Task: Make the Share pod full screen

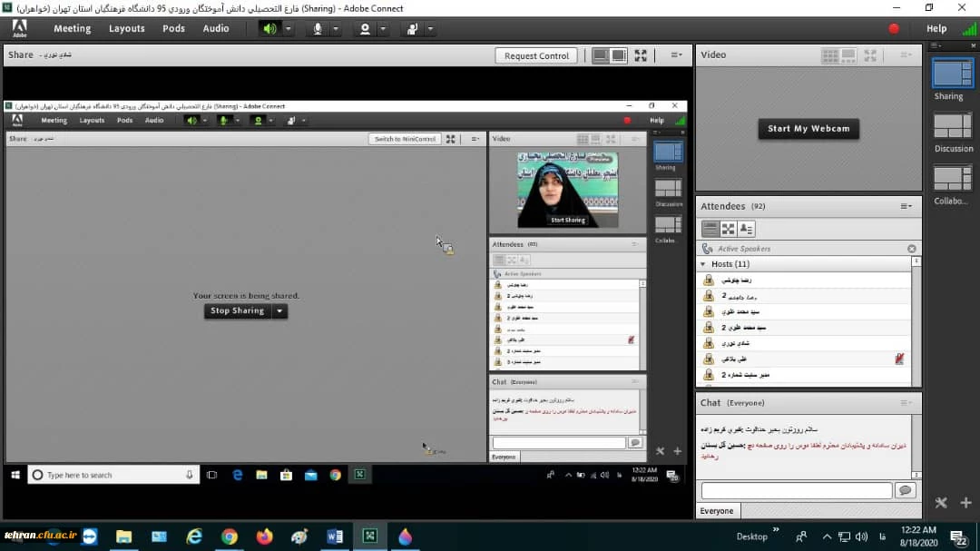Action: [641, 55]
